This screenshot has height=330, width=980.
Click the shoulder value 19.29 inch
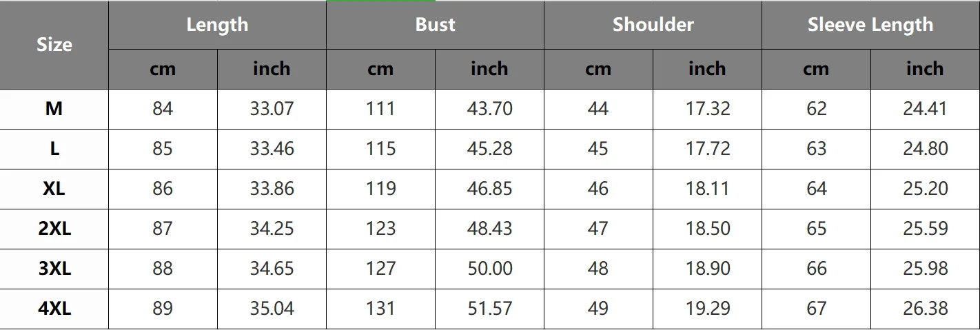(707, 309)
